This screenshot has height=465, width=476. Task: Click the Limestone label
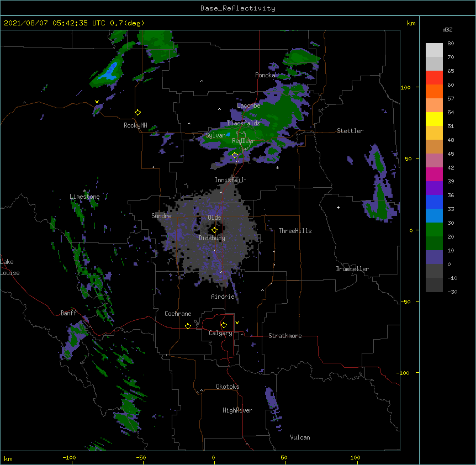pos(84,197)
